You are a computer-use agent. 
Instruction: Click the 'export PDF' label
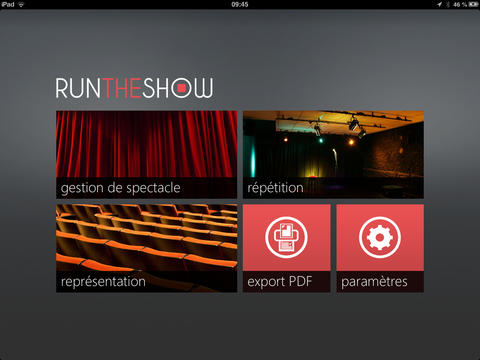(x=280, y=282)
